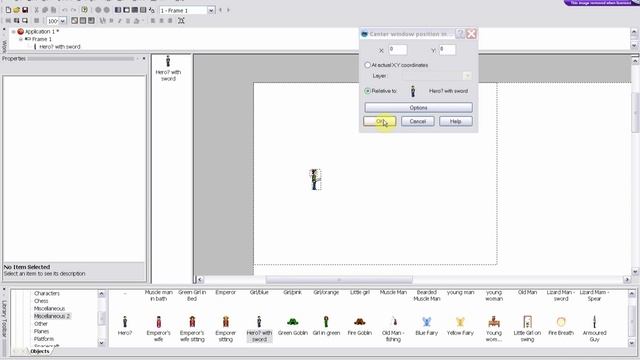
Task: Click the Save floppy disk icon
Action: pos(25,10)
